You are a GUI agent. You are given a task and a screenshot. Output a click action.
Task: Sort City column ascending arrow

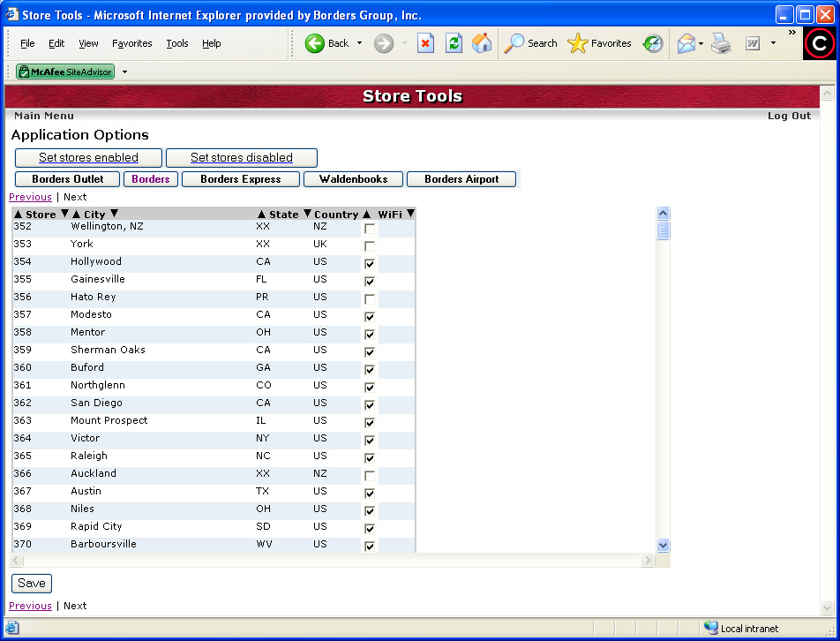(x=76, y=215)
